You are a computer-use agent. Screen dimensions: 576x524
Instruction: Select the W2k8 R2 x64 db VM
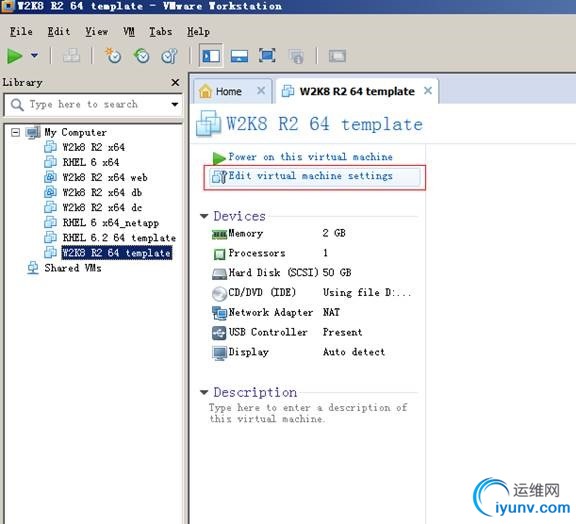(x=102, y=193)
